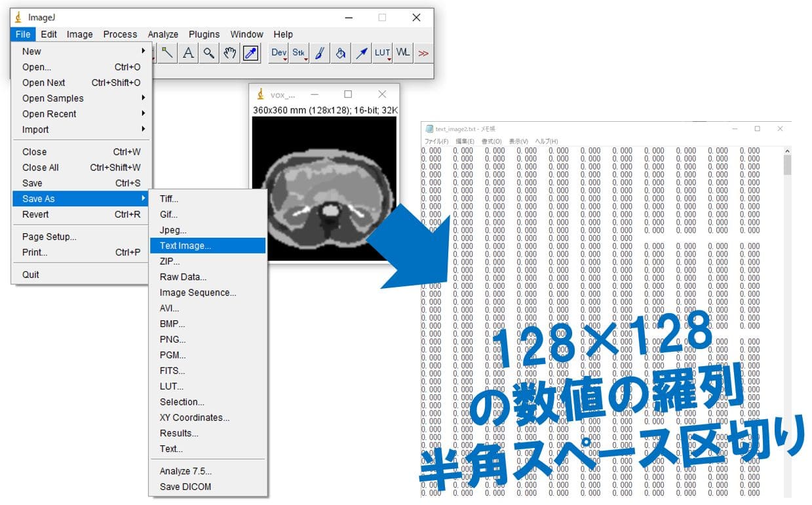Viewport: 812px width, 505px height.
Task: Open the Stk stacks menu tool
Action: click(x=300, y=53)
